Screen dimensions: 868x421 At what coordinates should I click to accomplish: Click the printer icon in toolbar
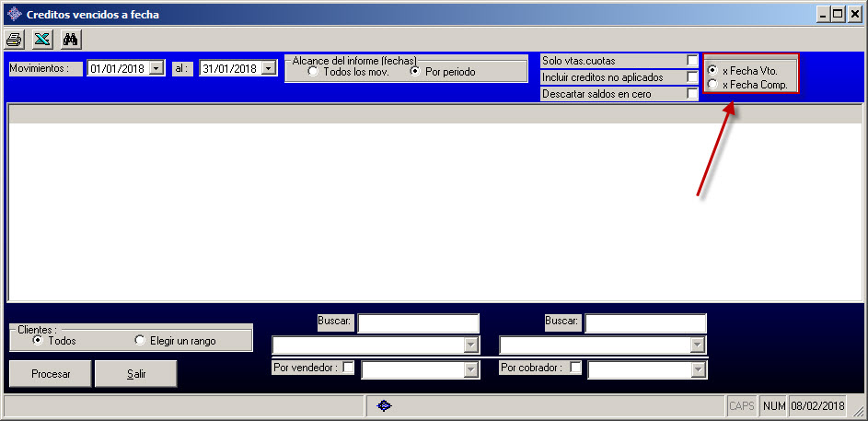15,39
